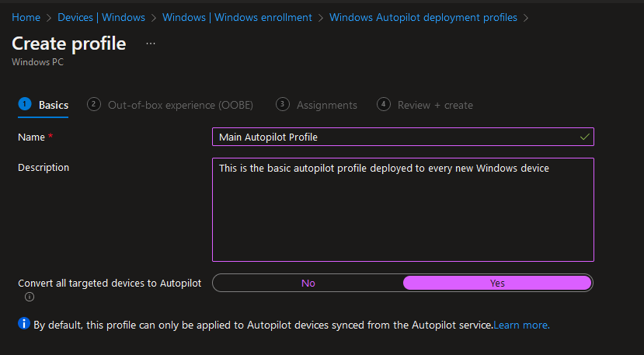
Task: Open the ellipsis menu beside Create profile
Action: pos(151,44)
